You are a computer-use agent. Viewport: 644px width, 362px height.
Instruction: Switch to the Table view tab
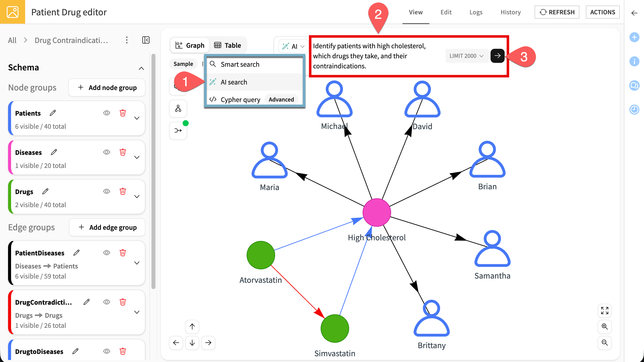click(228, 46)
